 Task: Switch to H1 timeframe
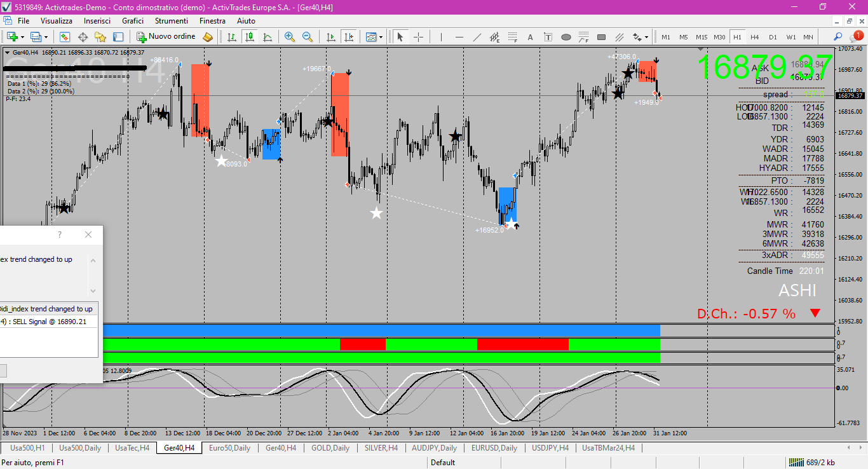tap(737, 37)
